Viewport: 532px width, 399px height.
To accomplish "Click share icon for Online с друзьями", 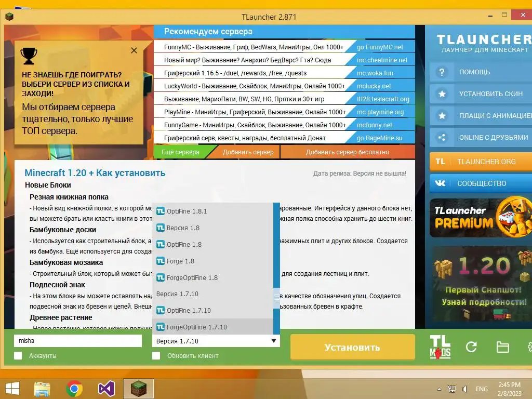I will coord(442,137).
